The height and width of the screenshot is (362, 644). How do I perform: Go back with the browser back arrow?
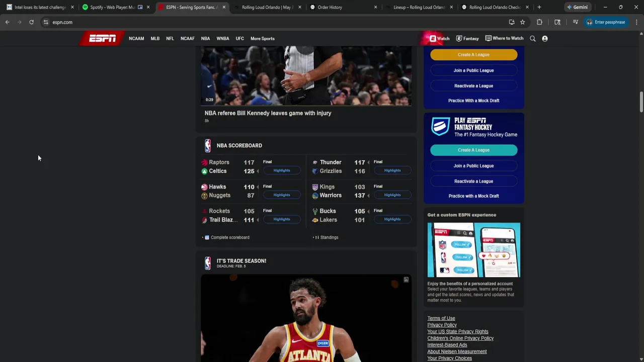coord(7,22)
